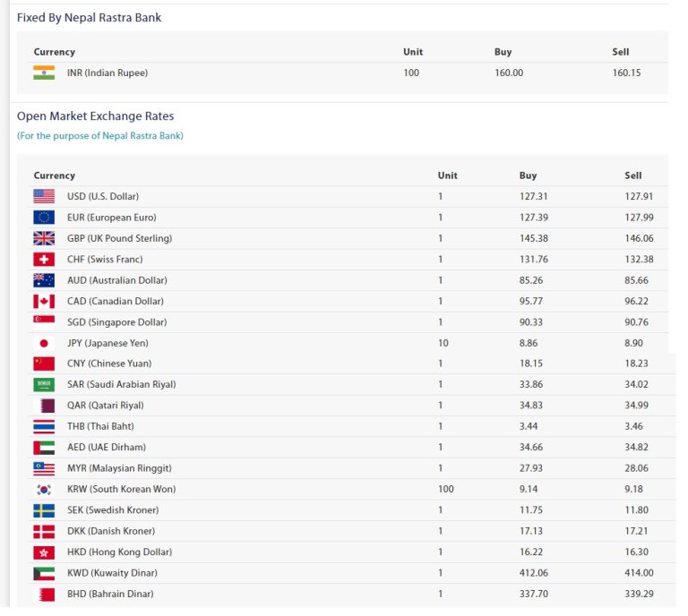688x616 pixels.
Task: Select the Swiss flag icon
Action: tap(44, 260)
